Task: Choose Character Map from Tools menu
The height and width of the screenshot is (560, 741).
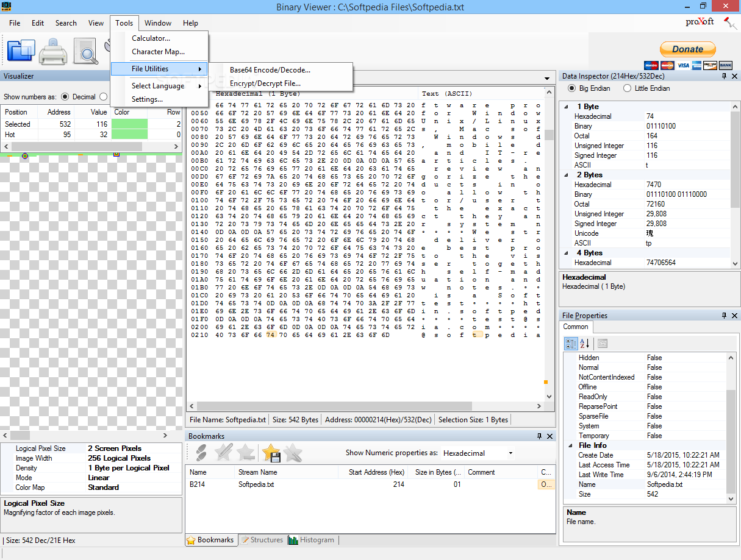Action: point(159,52)
